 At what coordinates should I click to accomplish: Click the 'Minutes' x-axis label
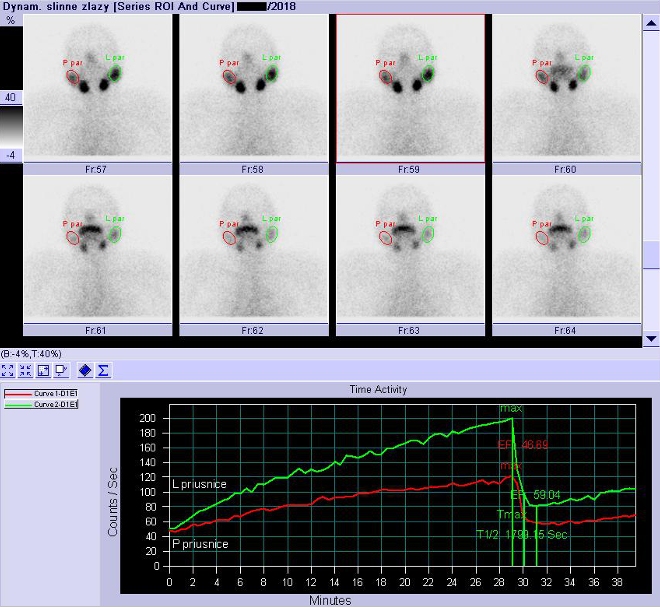pos(330,600)
